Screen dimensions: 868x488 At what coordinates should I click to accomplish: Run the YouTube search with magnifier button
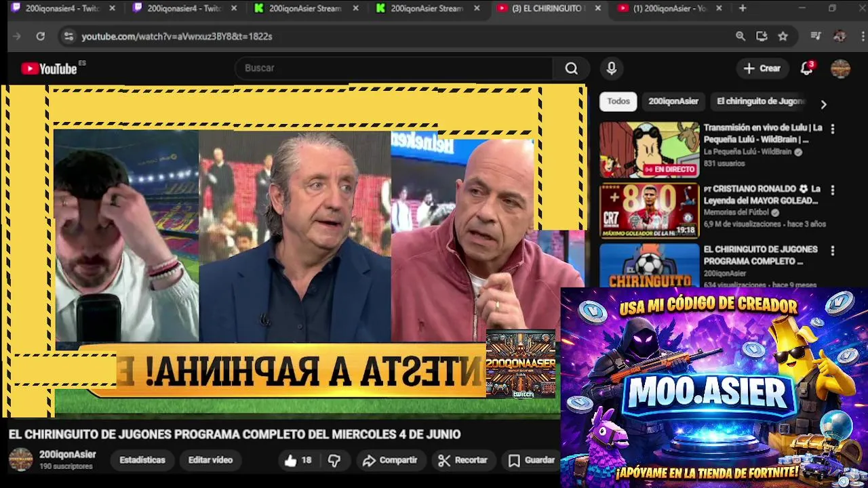(572, 68)
